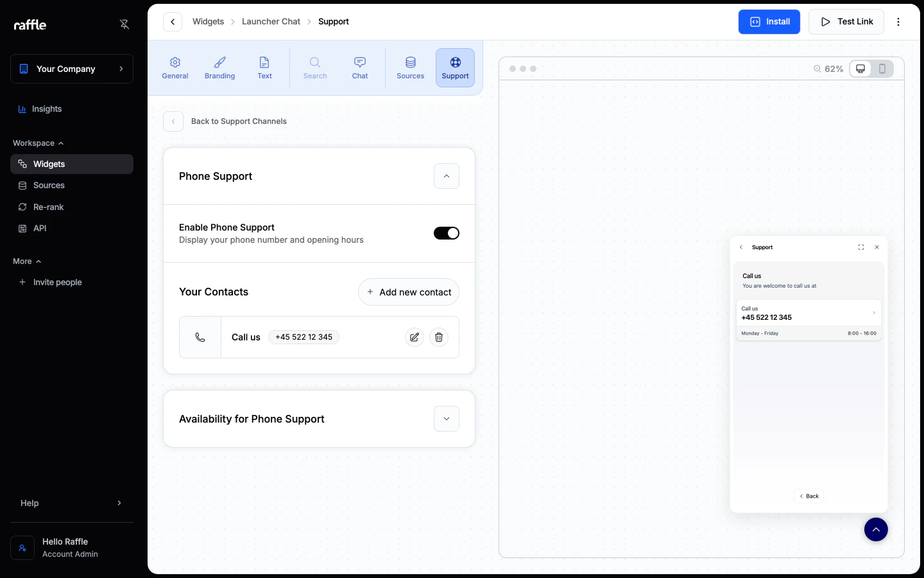Screen dimensions: 924x578
Task: Open API in the sidebar
Action: tap(72, 229)
